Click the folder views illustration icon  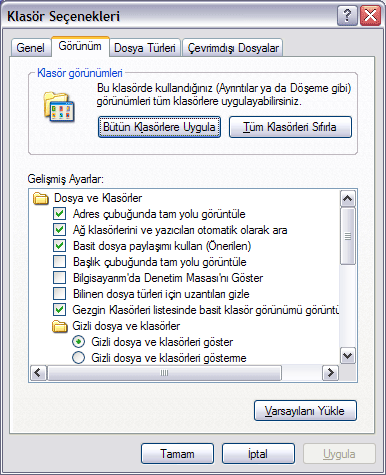pyautogui.click(x=59, y=107)
